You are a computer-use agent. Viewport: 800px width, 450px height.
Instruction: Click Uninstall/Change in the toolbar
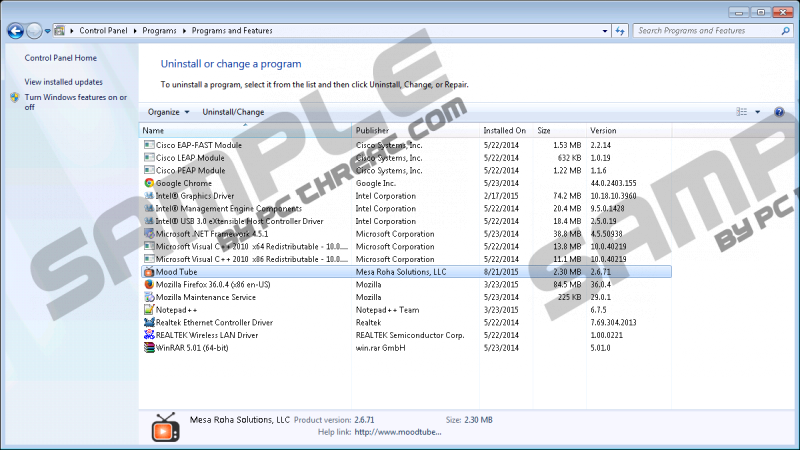[x=233, y=112]
